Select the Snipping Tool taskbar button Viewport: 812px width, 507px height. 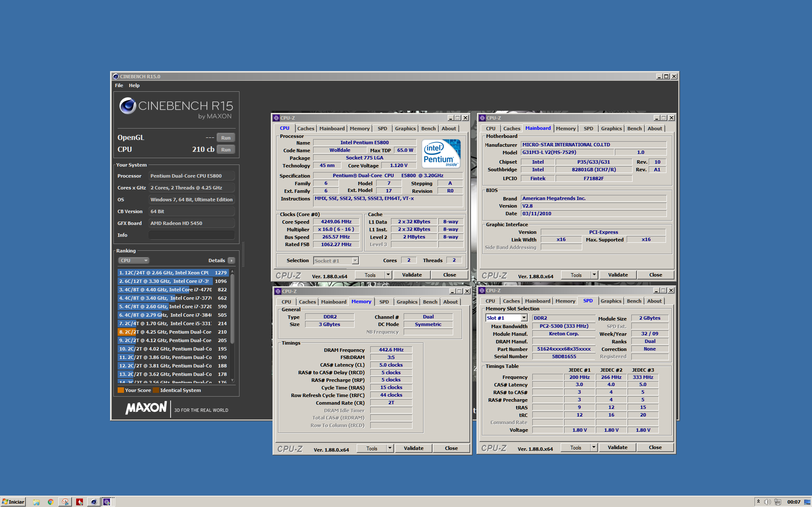click(x=65, y=502)
